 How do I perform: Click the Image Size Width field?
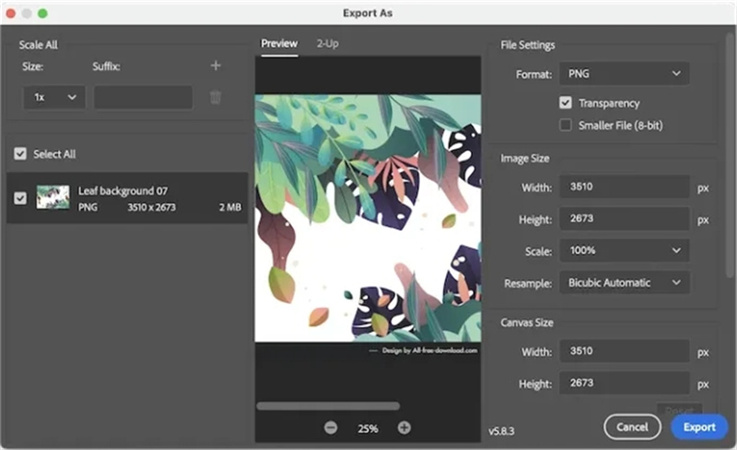[624, 187]
